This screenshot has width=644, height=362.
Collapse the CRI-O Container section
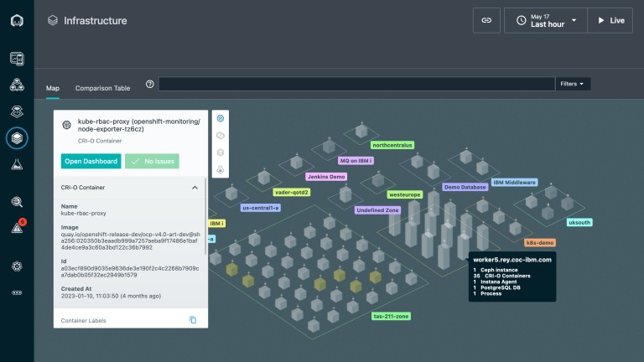(x=195, y=188)
